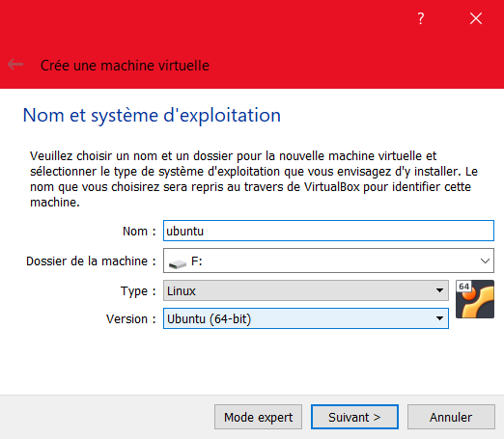Click the drive icon in machine folder field
Screen dimensions: 504x439
[x=178, y=264]
